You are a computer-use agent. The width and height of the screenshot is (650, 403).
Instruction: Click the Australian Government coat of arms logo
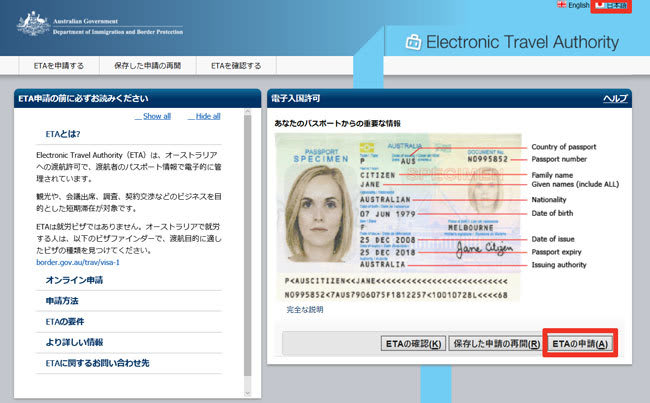33,24
